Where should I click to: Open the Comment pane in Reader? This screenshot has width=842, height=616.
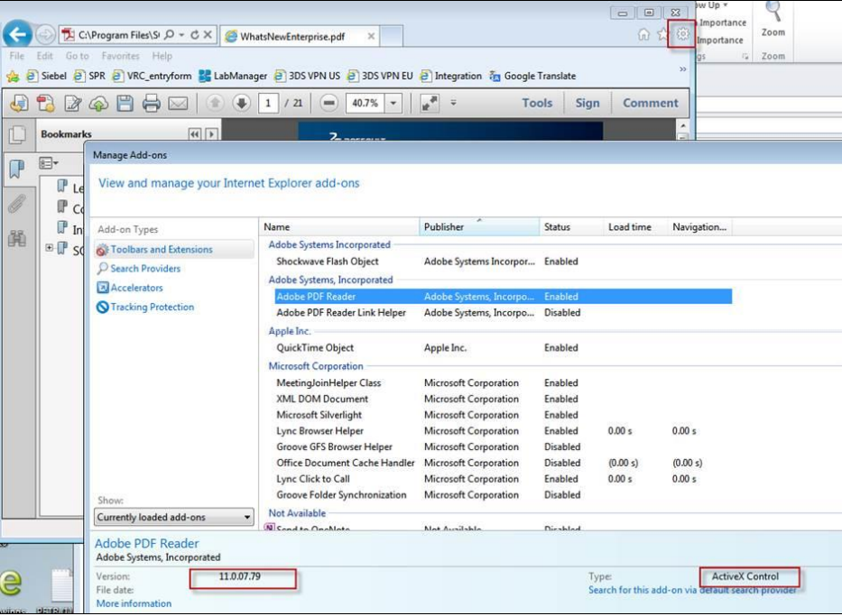[x=651, y=103]
